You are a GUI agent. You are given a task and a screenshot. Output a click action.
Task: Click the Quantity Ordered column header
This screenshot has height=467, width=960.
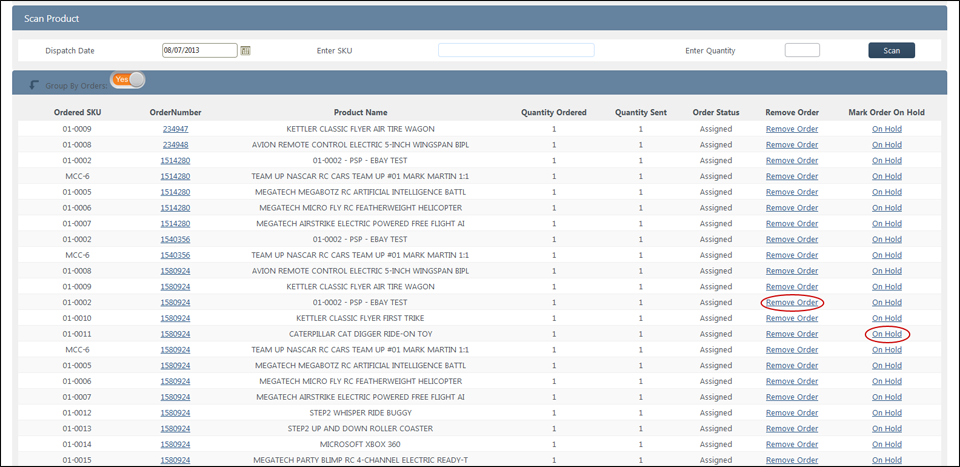click(553, 113)
